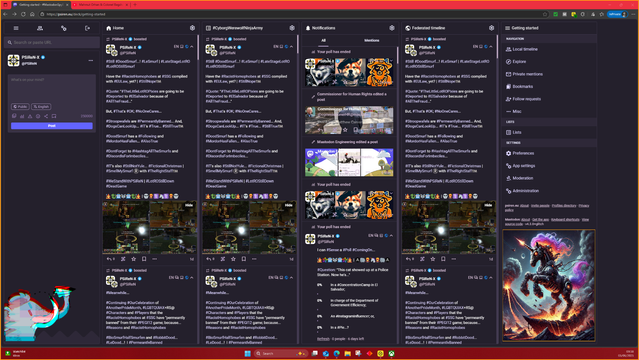
Task: Click the Post button
Action: point(52,126)
